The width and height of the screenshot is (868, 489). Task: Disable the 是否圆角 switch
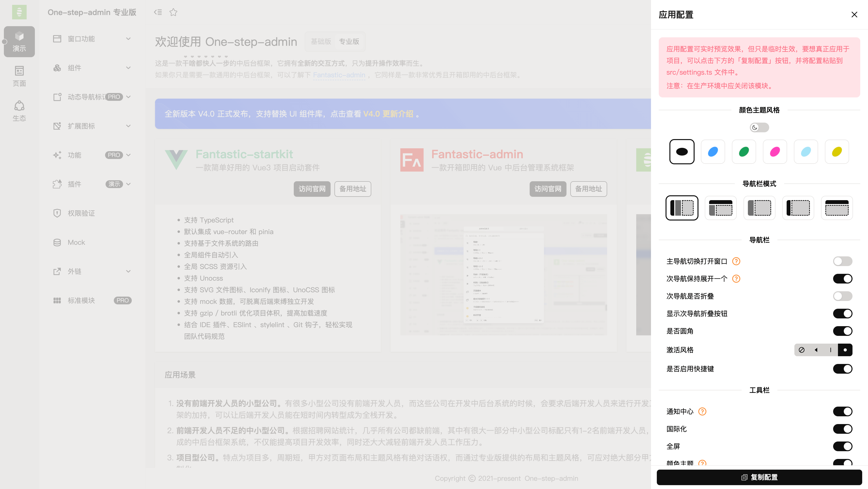(842, 331)
